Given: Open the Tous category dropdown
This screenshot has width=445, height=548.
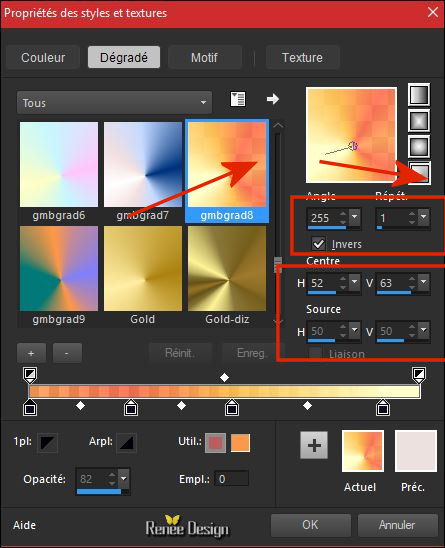Looking at the screenshot, I should coord(114,102).
